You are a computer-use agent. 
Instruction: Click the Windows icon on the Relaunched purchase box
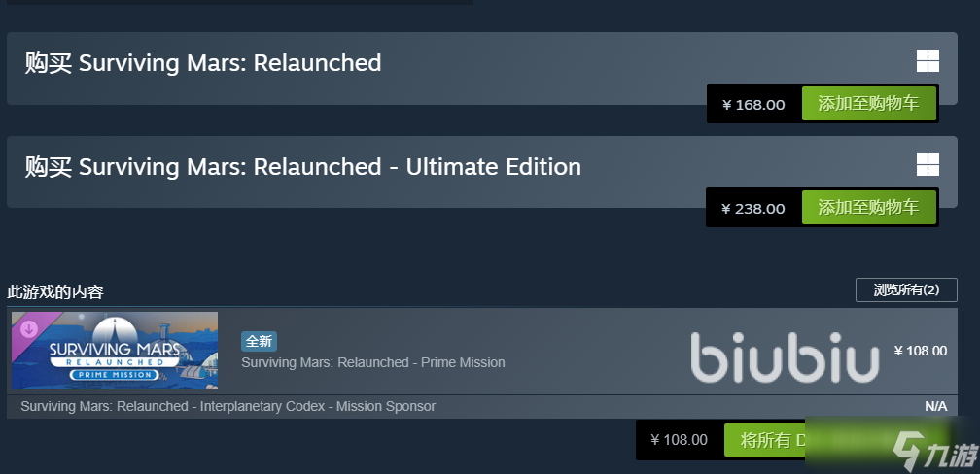click(x=927, y=61)
